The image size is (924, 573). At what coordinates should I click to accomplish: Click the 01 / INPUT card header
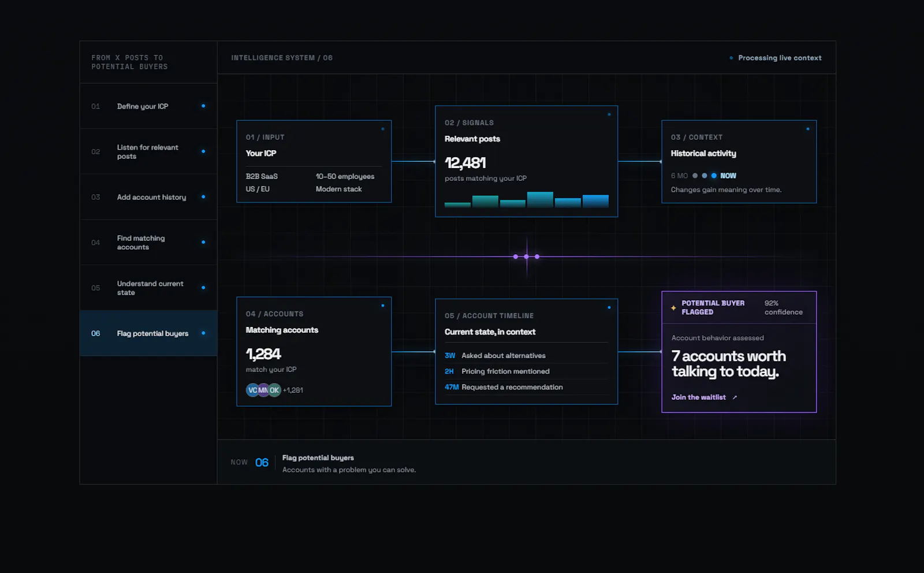click(x=265, y=137)
